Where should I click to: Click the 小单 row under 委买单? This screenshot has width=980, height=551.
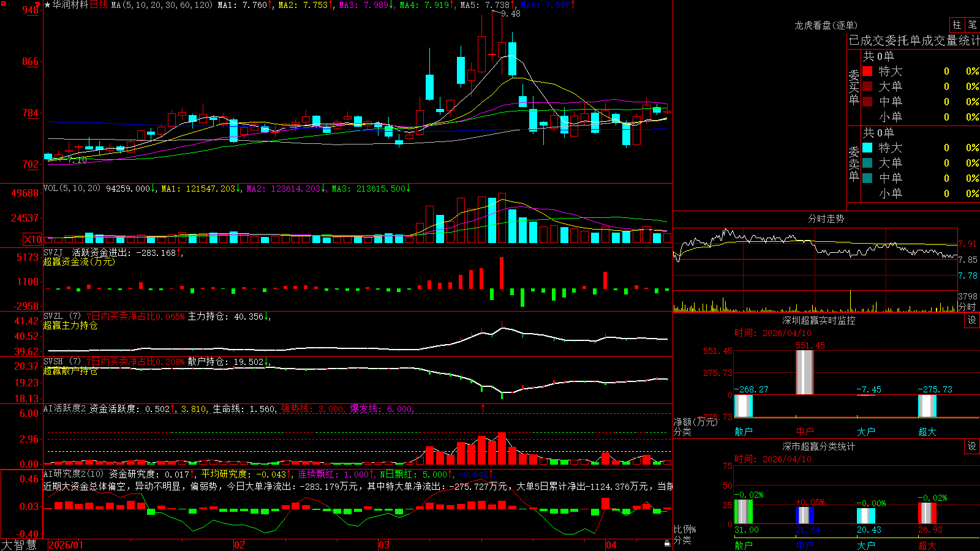pos(921,117)
